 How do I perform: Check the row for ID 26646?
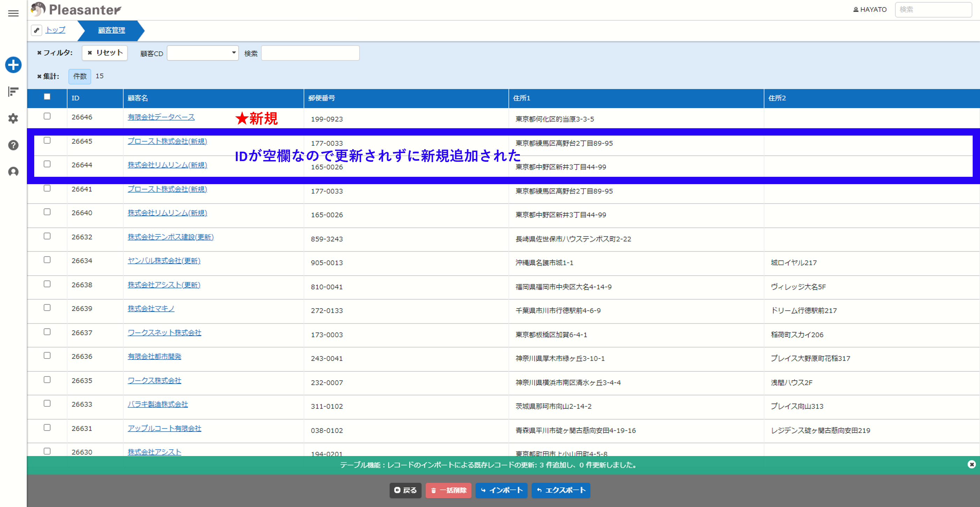[x=47, y=116]
